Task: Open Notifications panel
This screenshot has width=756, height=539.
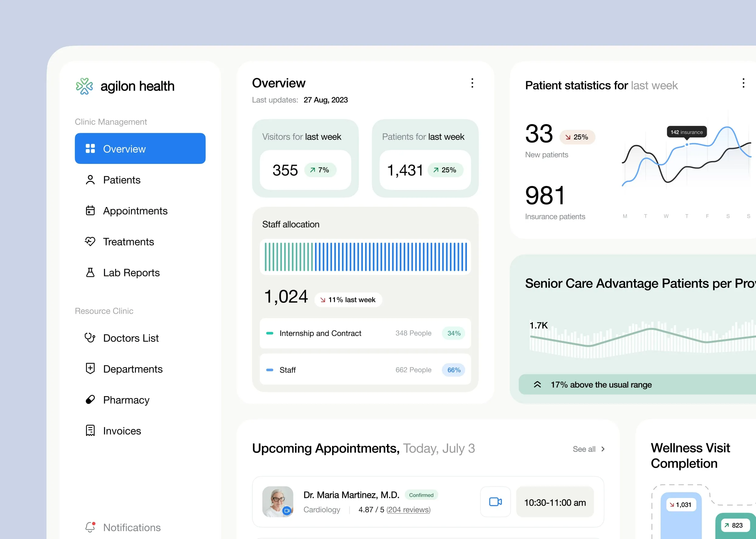Action: (140, 527)
